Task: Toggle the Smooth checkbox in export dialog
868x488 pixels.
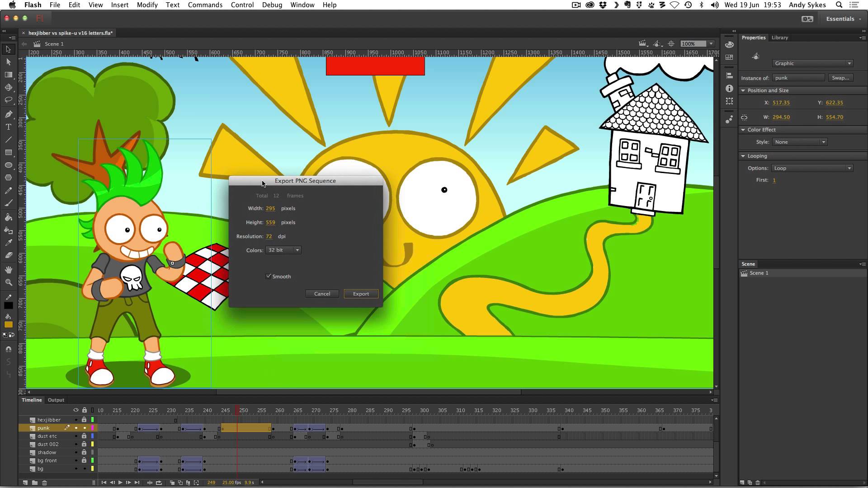Action: [268, 276]
